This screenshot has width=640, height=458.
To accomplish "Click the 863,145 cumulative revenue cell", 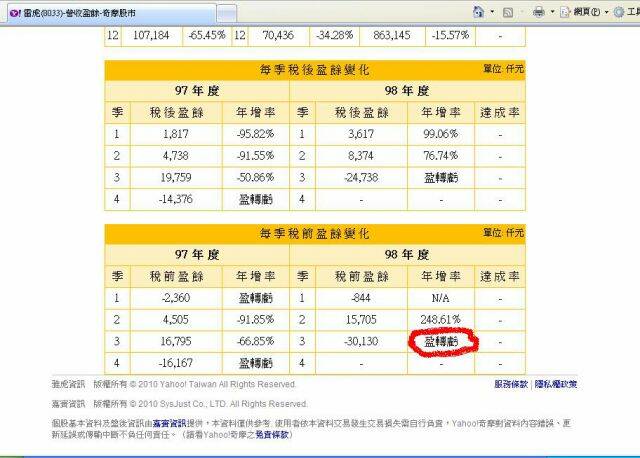I will (x=392, y=36).
